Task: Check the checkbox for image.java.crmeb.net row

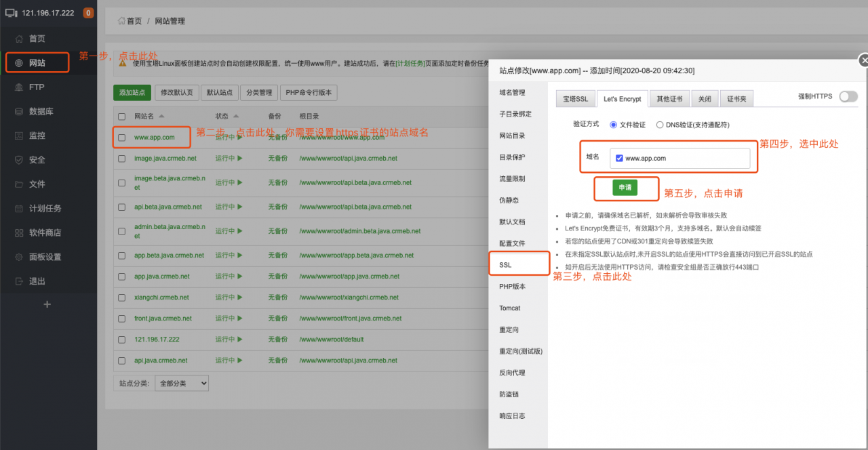Action: click(122, 159)
